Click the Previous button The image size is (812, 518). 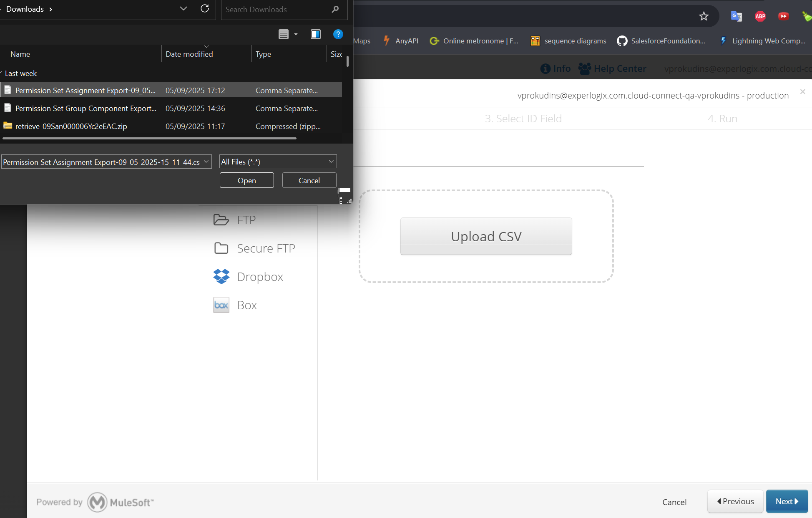click(x=735, y=501)
